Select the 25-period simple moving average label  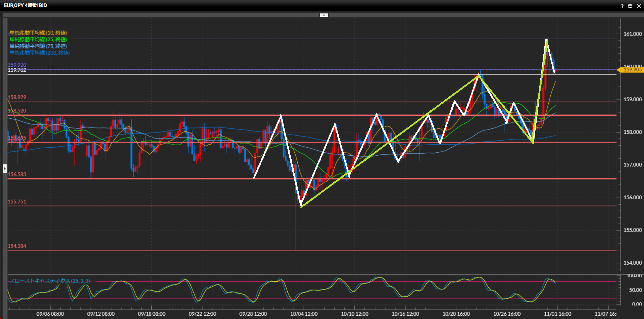[x=38, y=40]
